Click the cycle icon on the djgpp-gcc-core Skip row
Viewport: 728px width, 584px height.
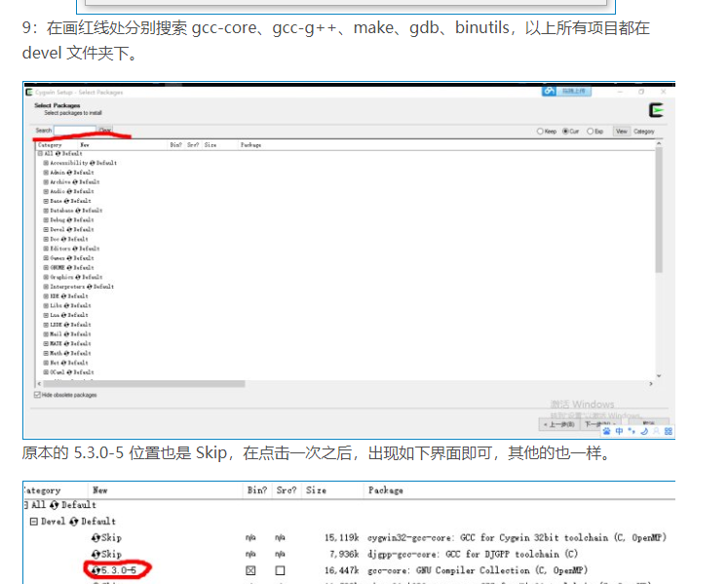click(96, 554)
